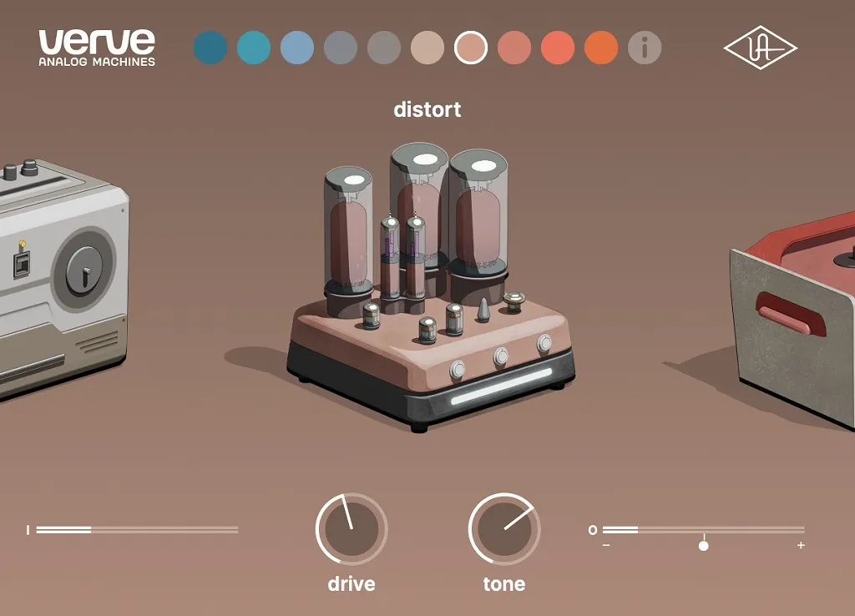
Task: Click the plus sign under output slider
Action: point(801,546)
